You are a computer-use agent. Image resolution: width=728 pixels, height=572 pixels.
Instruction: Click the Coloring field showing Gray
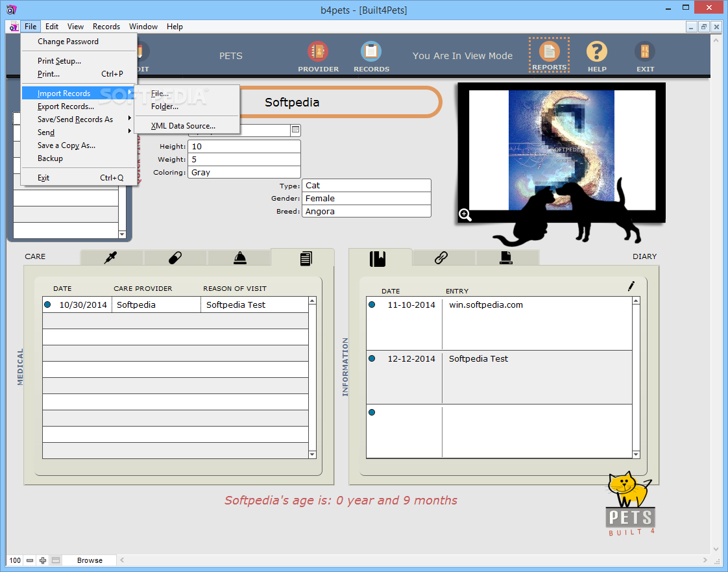click(x=244, y=173)
